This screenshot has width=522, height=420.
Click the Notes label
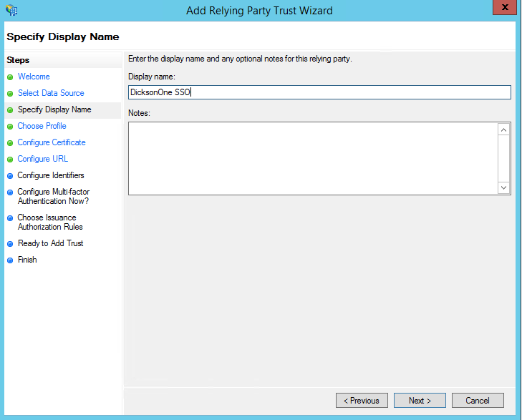[x=139, y=113]
